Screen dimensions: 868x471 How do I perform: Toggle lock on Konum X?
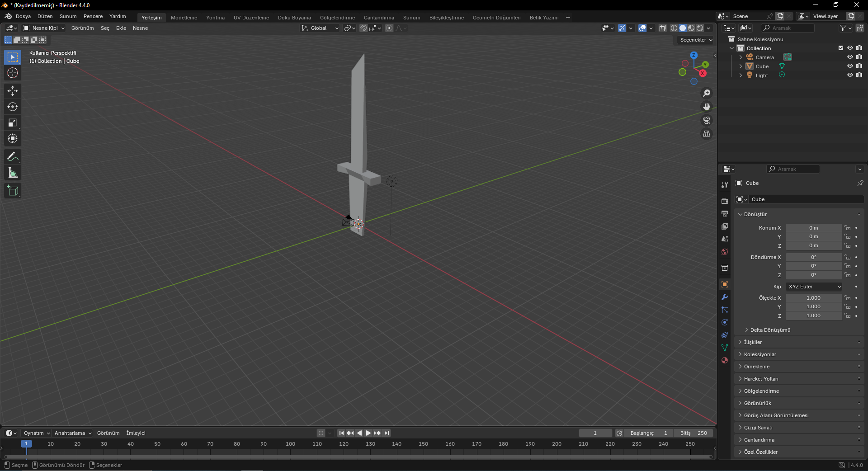[x=847, y=228]
